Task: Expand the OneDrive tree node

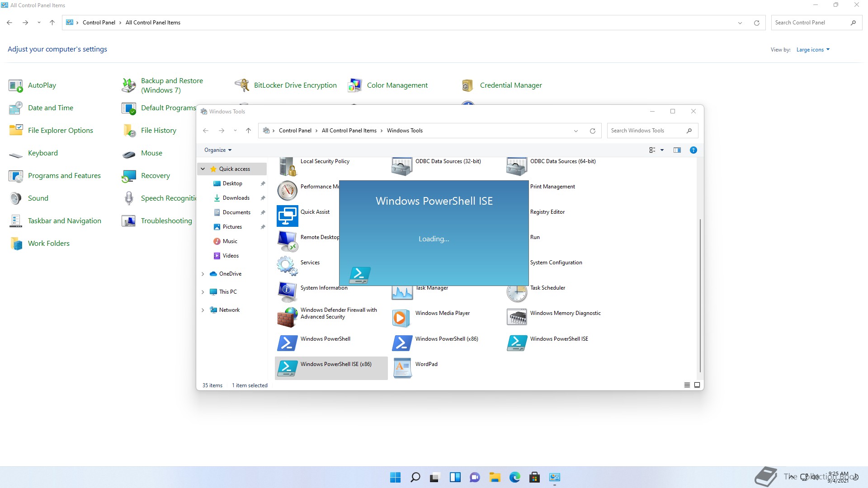Action: (203, 274)
